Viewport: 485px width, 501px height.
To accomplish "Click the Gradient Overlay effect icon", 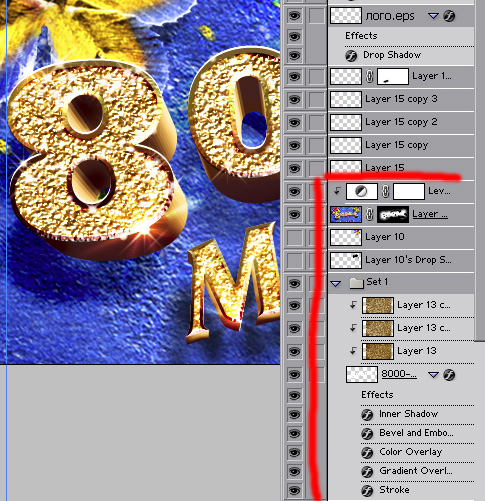I will pos(367,472).
